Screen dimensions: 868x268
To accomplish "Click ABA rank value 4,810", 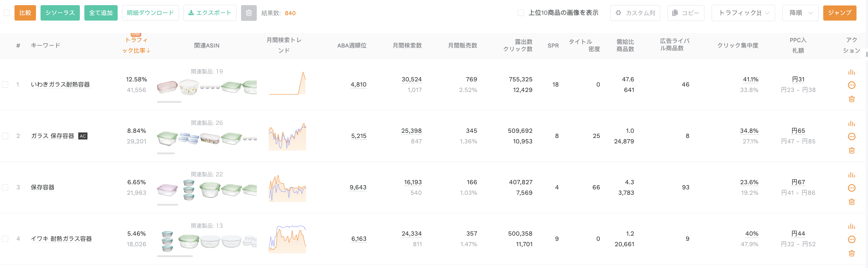I will click(358, 84).
